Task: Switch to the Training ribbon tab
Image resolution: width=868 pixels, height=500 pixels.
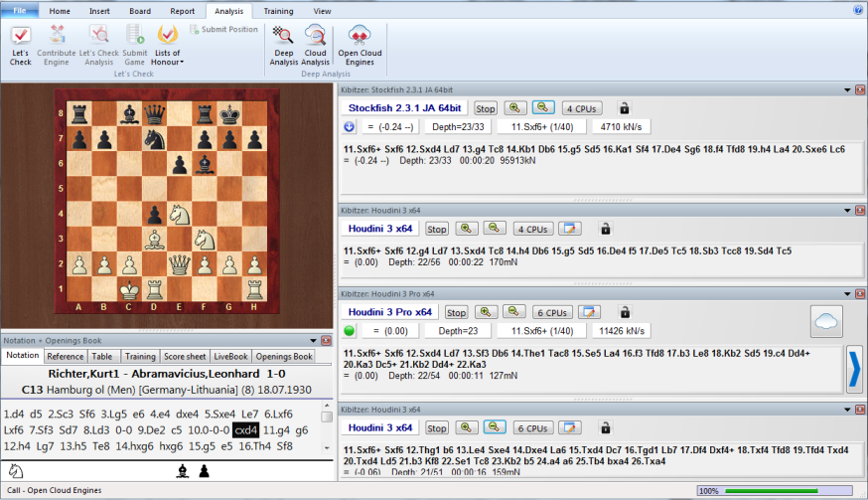Action: 278,11
